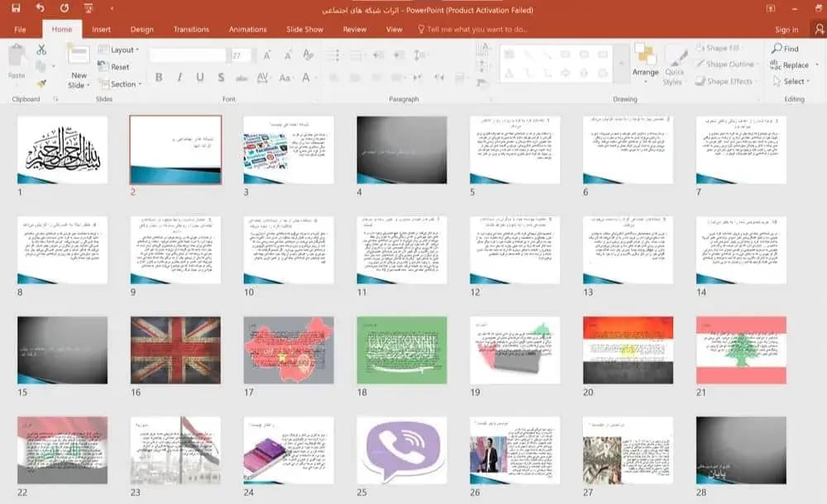Increase the font size
Viewport: 827px width, 504px height.
[267, 55]
